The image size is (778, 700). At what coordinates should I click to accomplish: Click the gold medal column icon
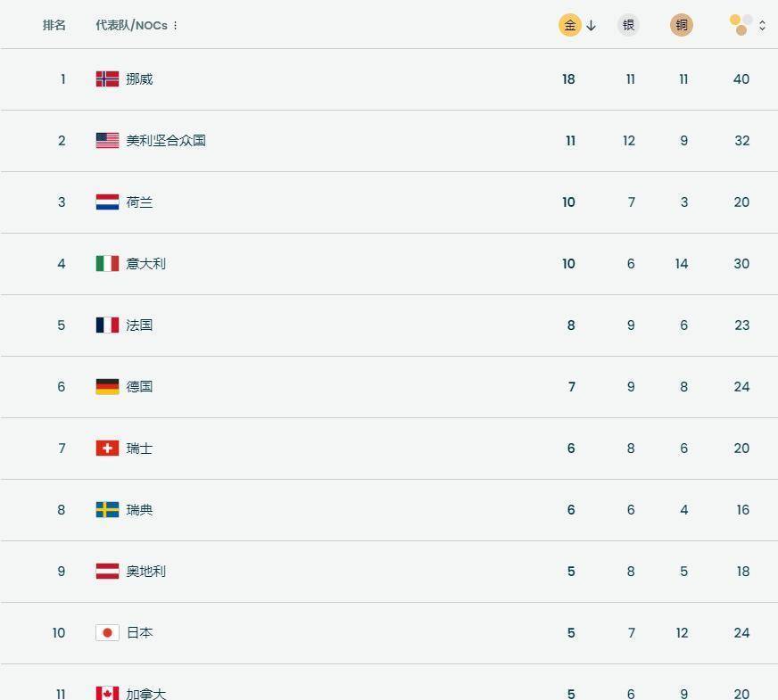click(569, 25)
